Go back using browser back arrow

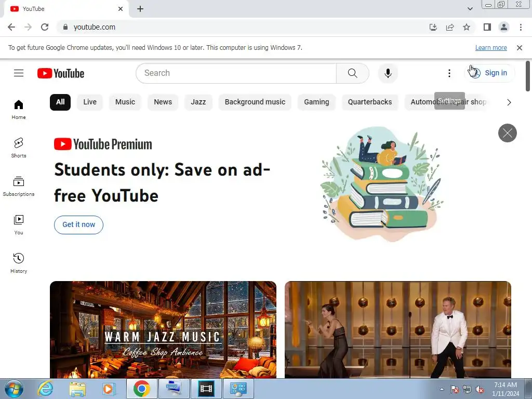(x=11, y=27)
